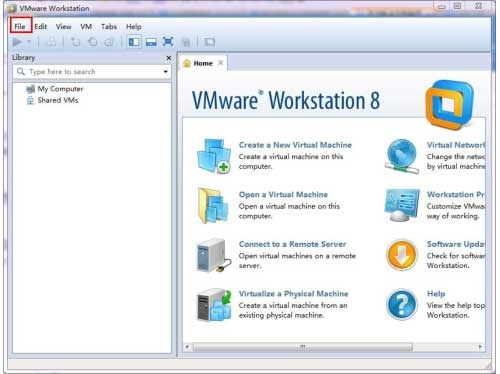
Task: Click the Library panel title text
Action: tap(23, 58)
